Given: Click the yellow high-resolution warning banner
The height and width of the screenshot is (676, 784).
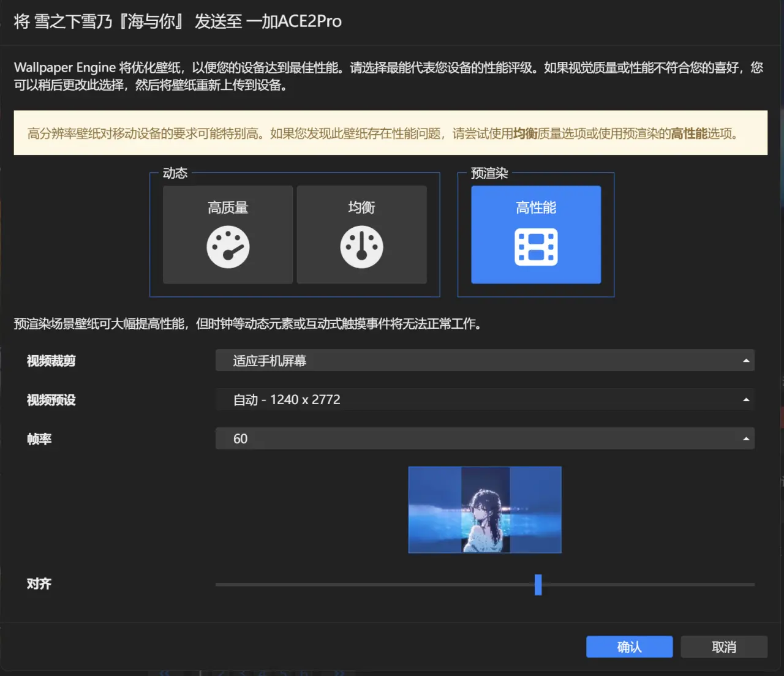Looking at the screenshot, I should pos(391,133).
